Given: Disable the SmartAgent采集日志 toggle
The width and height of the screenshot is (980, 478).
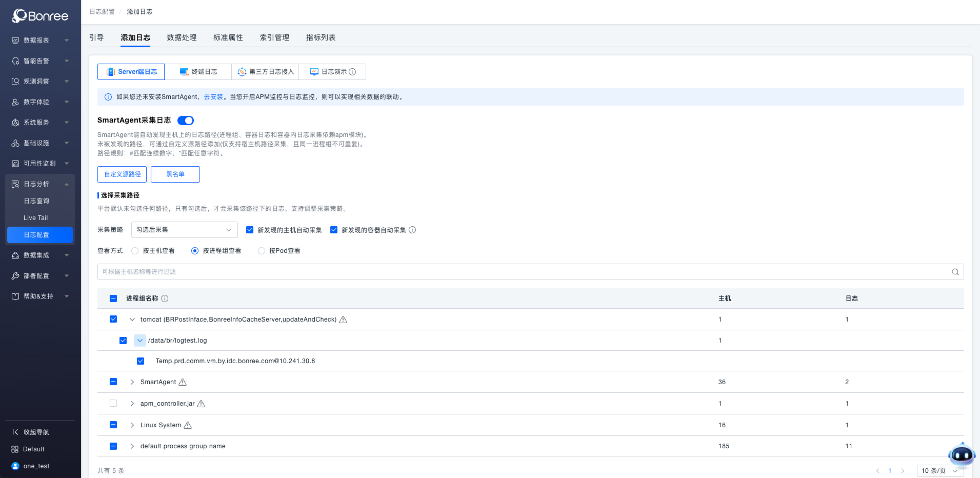Looking at the screenshot, I should point(185,120).
